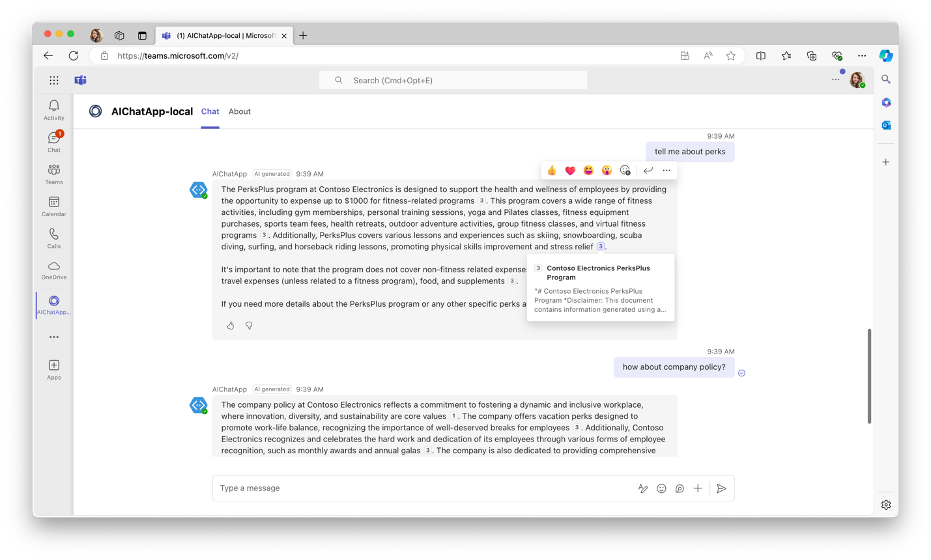The height and width of the screenshot is (560, 931).
Task: Open Read aloud in the address bar
Action: (x=708, y=56)
